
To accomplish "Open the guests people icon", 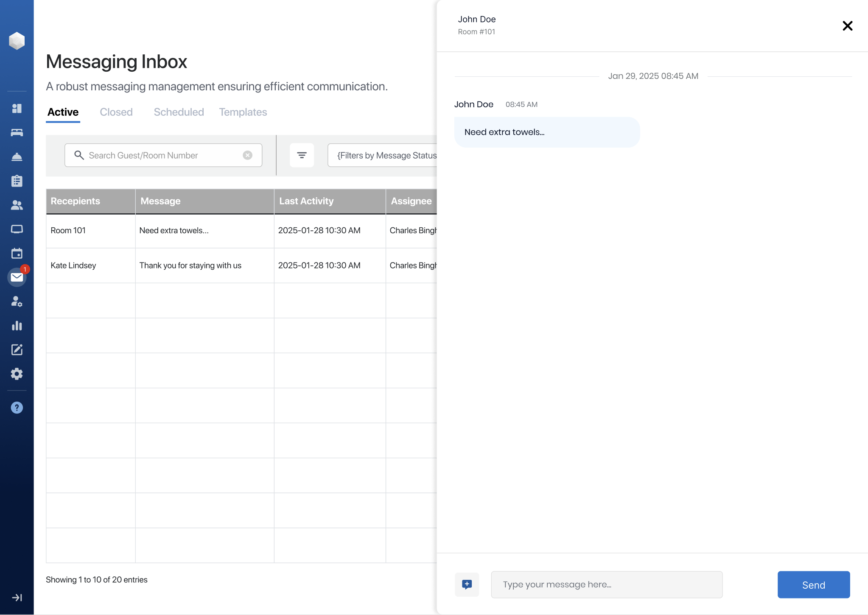I will pyautogui.click(x=17, y=205).
